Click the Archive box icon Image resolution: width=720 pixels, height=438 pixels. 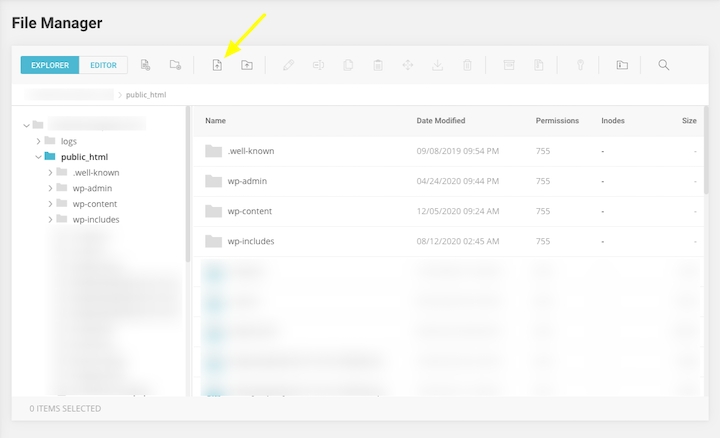click(509, 65)
